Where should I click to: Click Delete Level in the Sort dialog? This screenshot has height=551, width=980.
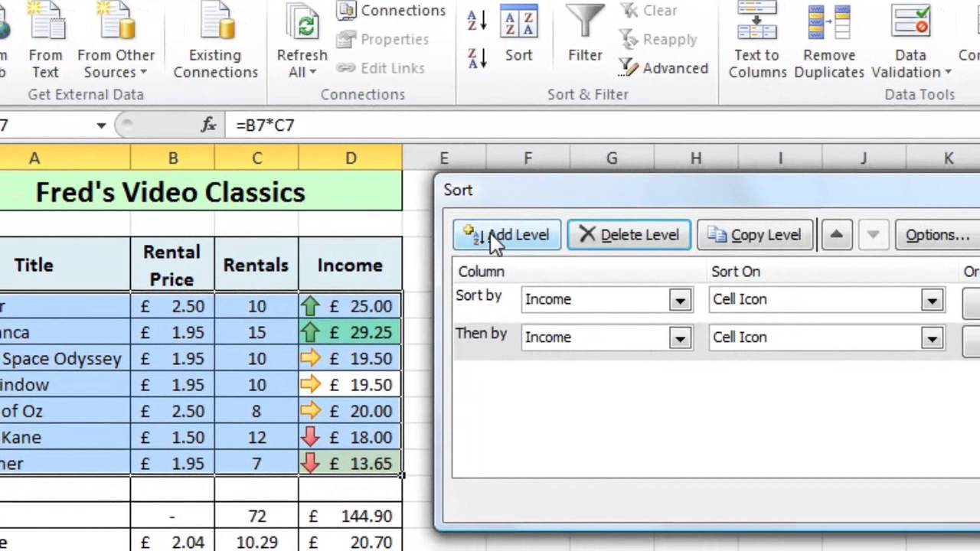tap(629, 235)
